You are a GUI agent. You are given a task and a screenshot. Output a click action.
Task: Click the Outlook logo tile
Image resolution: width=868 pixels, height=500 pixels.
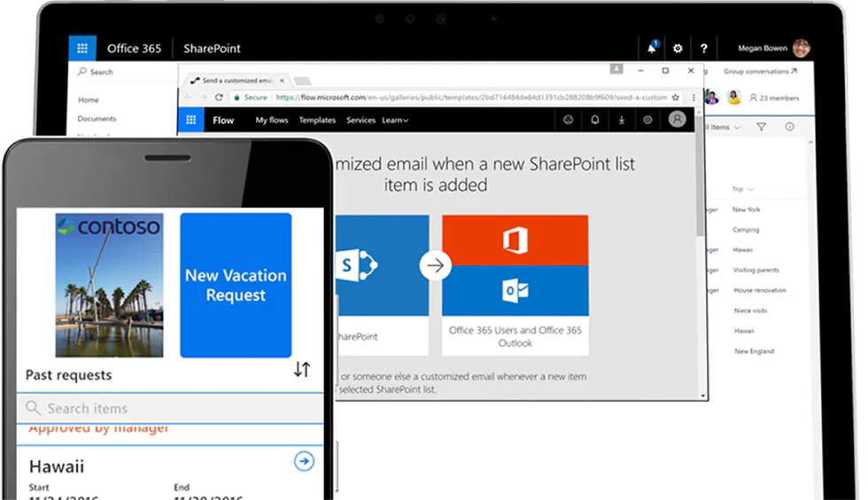pos(515,291)
